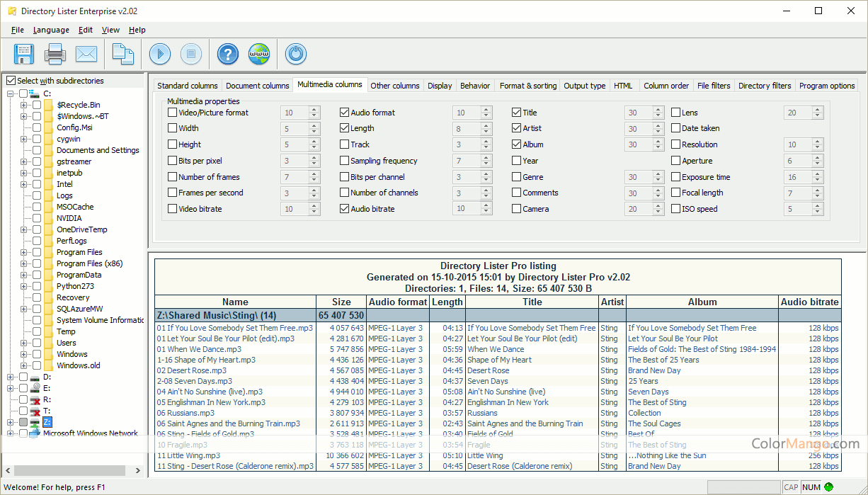Uncheck the Artist checkbox

coord(516,128)
